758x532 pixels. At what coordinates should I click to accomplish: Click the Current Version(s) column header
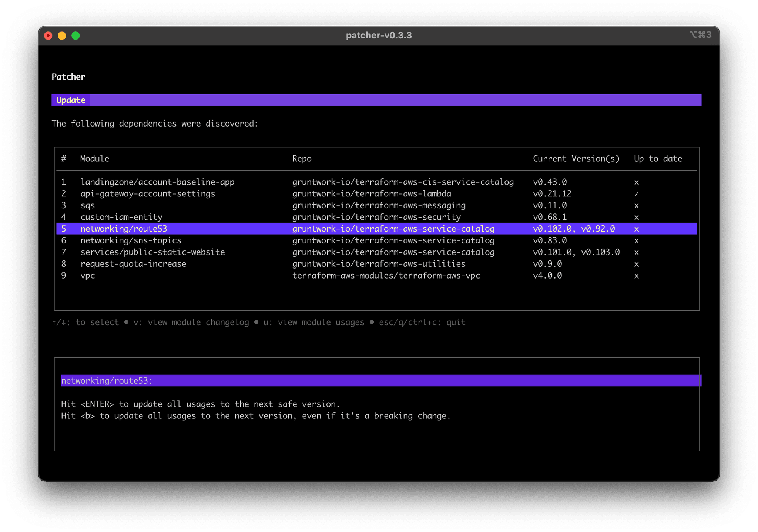576,159
